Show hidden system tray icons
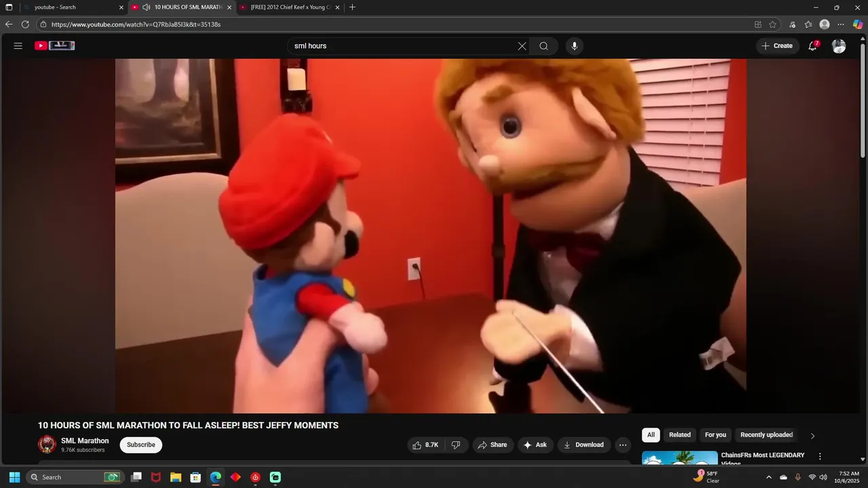Viewport: 868px width, 488px height. [769, 477]
